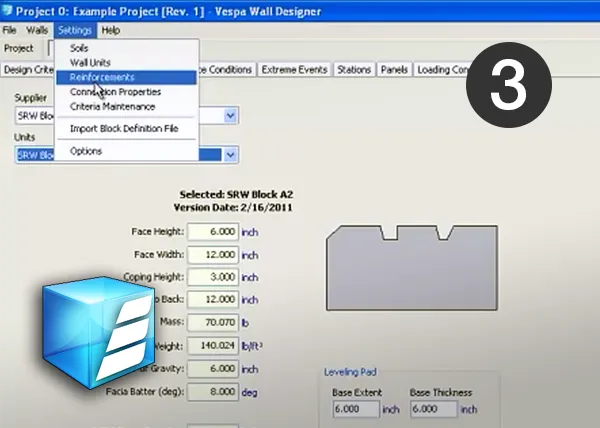Click the Leveling Pad group label
This screenshot has width=600, height=428.
point(350,372)
